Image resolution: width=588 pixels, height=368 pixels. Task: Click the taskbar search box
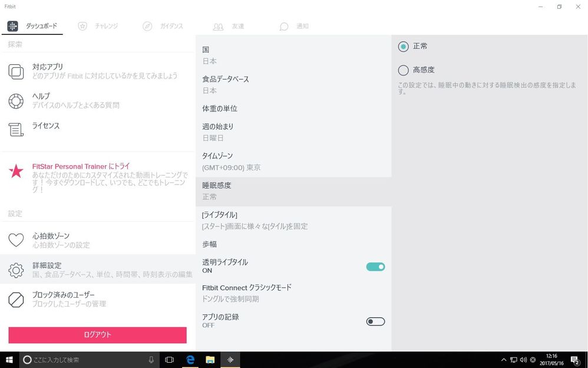[x=89, y=360]
